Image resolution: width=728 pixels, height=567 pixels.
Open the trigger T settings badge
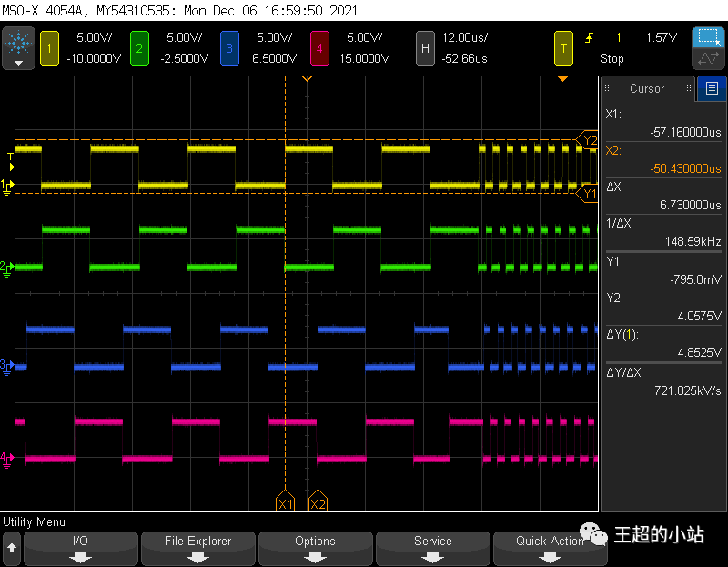tap(564, 47)
